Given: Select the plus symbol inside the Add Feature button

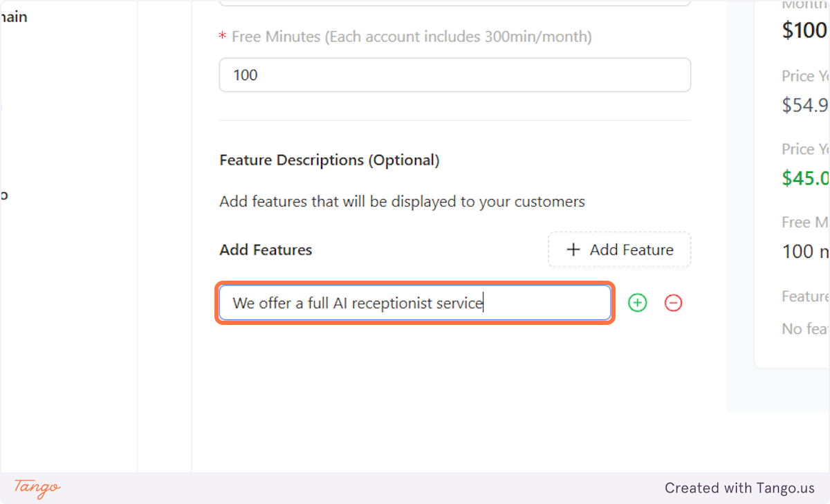Looking at the screenshot, I should pyautogui.click(x=573, y=250).
